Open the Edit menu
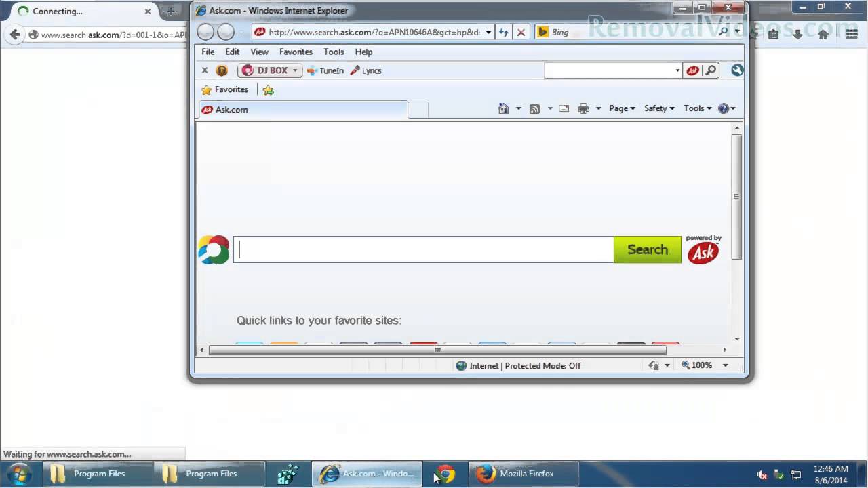Viewport: 868px width, 488px height. click(x=233, y=52)
